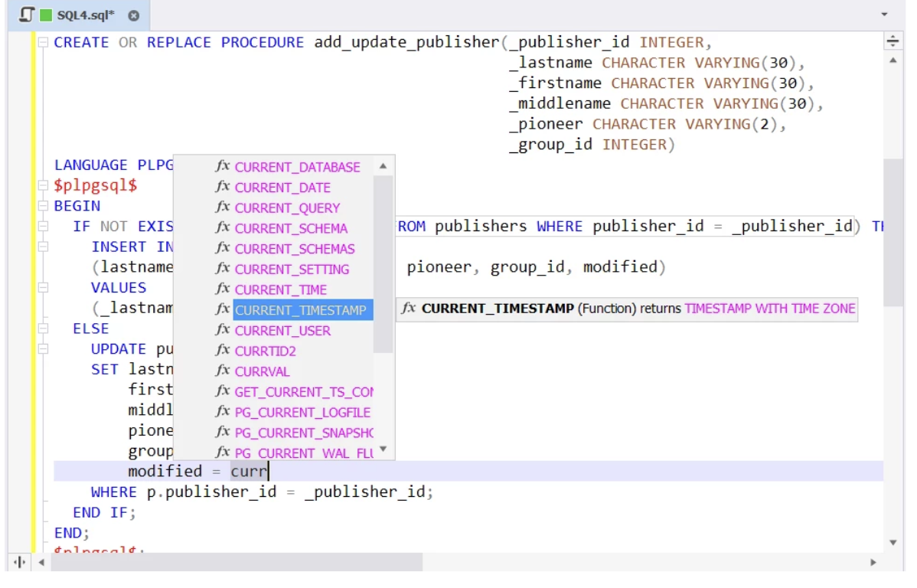Click fx icon next to CURRENT_SCHEMA
The image size is (917, 588).
(x=222, y=227)
